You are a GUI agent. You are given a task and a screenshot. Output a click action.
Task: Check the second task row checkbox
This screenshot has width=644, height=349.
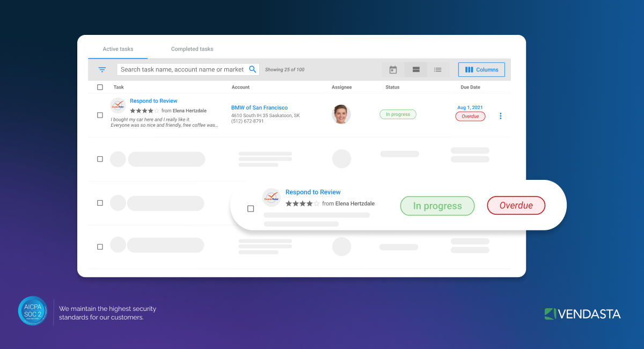tap(100, 159)
